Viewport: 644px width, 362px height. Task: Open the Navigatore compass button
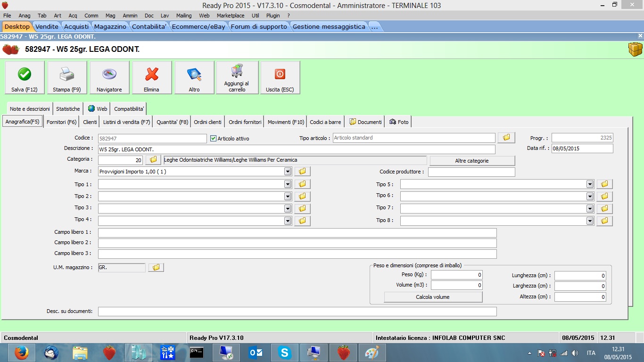109,78
